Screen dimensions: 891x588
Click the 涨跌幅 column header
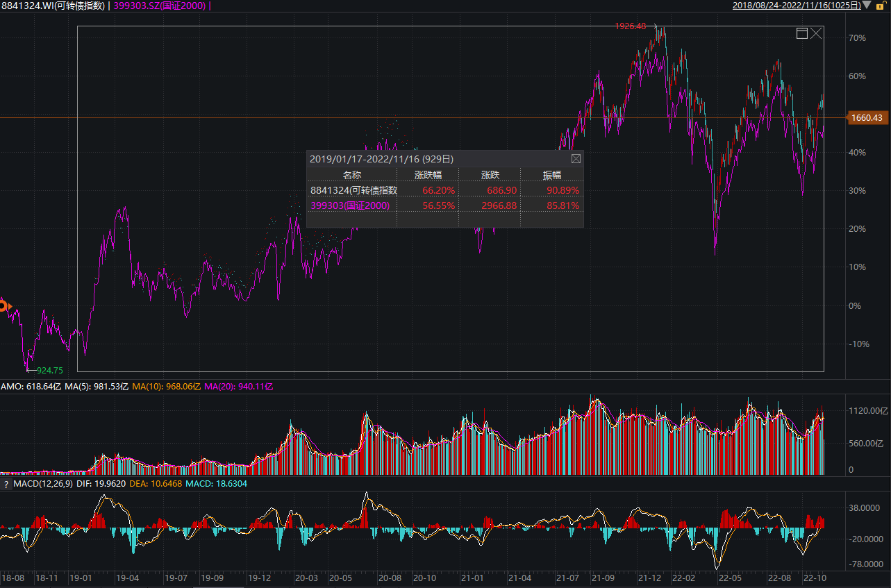click(x=428, y=175)
